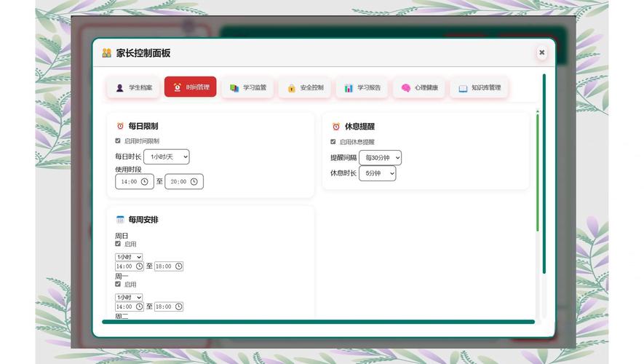Image resolution: width=644 pixels, height=364 pixels.
Task: Open clock picker for 周日 start 14:00
Action: (x=139, y=266)
